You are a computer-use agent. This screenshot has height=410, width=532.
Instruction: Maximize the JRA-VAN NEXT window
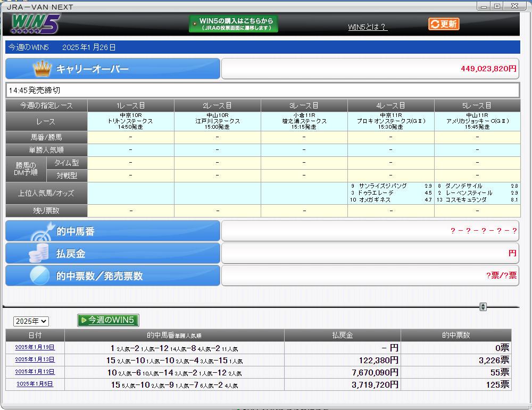497,6
